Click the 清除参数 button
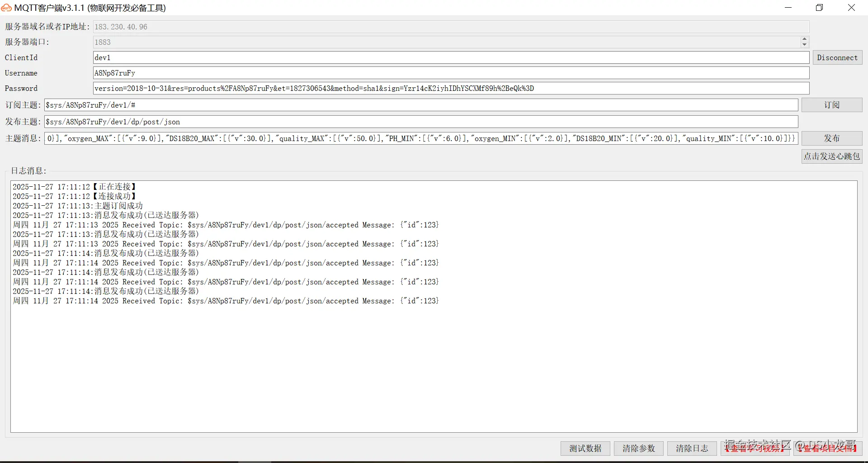868x463 pixels. (x=639, y=448)
